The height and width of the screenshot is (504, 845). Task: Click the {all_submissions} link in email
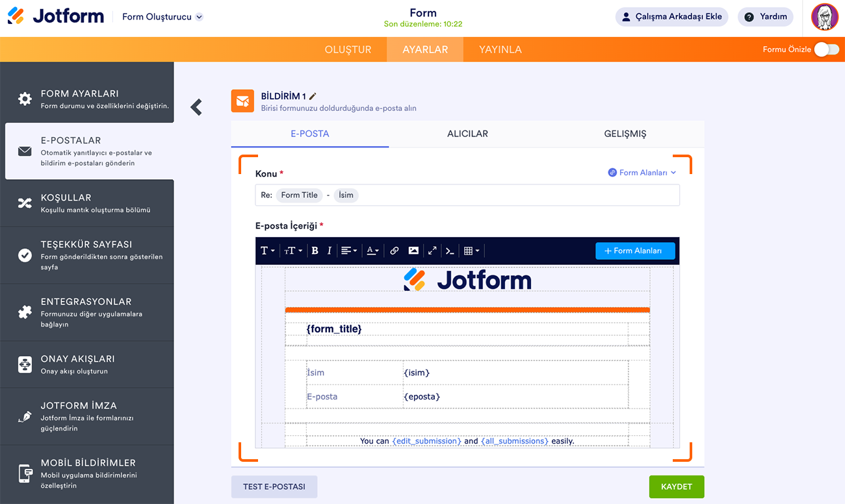pos(515,441)
